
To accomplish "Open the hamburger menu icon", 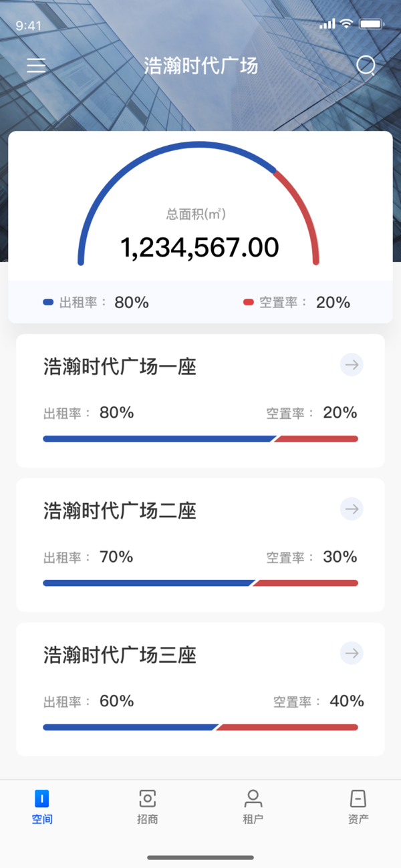I will [x=36, y=65].
